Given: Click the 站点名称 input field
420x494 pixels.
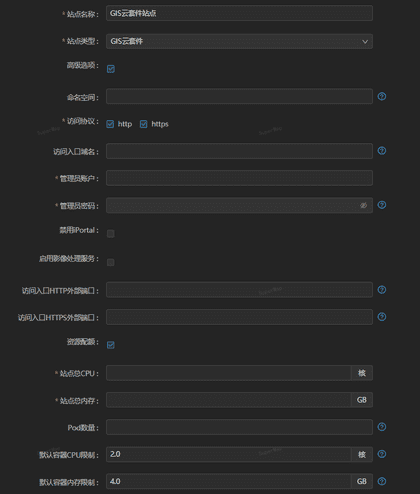Looking at the screenshot, I should click(x=239, y=13).
